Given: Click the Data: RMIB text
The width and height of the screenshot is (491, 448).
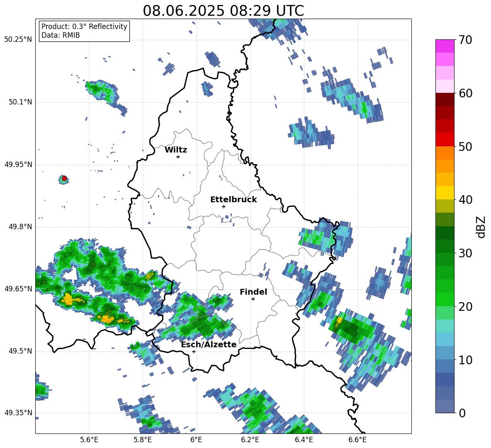Looking at the screenshot, I should click(x=61, y=35).
